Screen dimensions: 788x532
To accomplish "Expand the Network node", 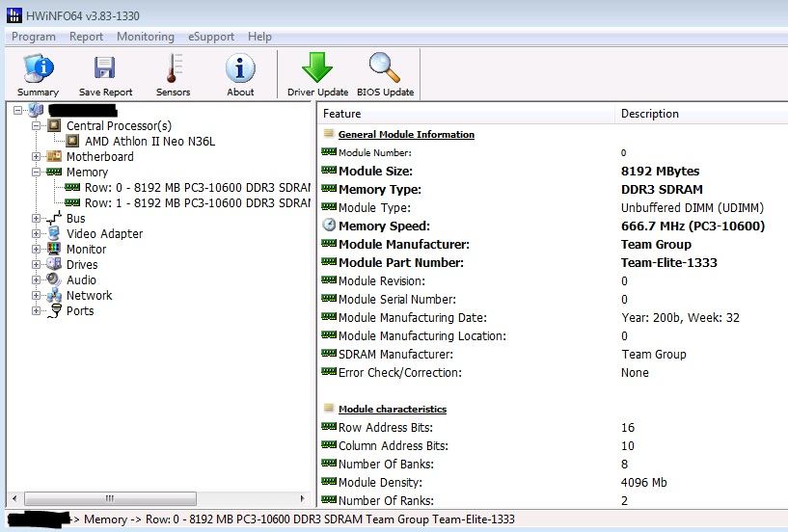I will click(37, 295).
